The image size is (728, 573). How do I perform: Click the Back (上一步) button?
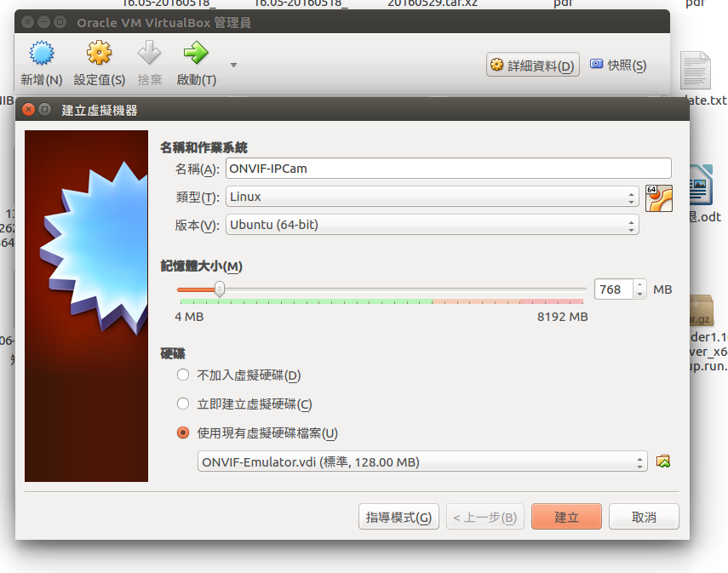[485, 517]
